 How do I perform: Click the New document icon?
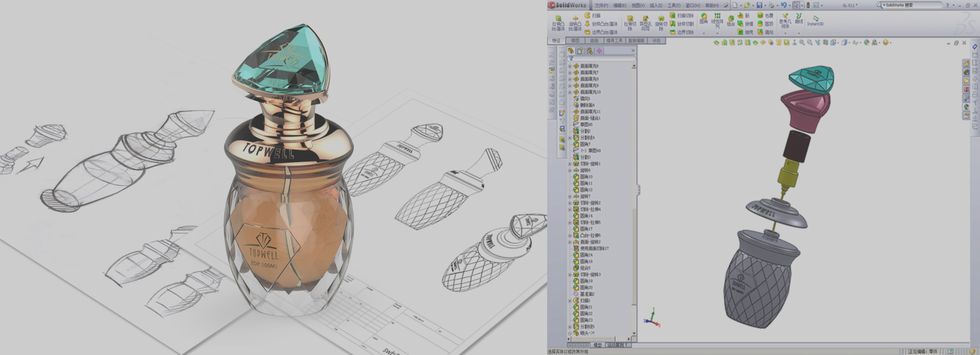click(735, 5)
